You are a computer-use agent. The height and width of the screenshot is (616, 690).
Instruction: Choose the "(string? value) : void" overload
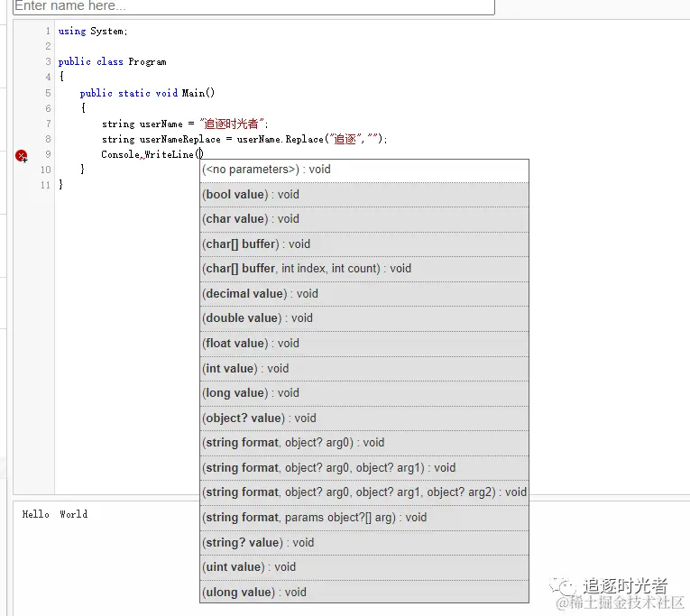pyautogui.click(x=364, y=543)
